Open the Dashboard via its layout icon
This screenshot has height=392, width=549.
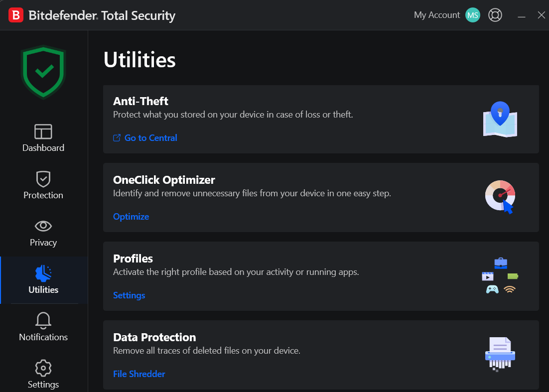point(43,131)
